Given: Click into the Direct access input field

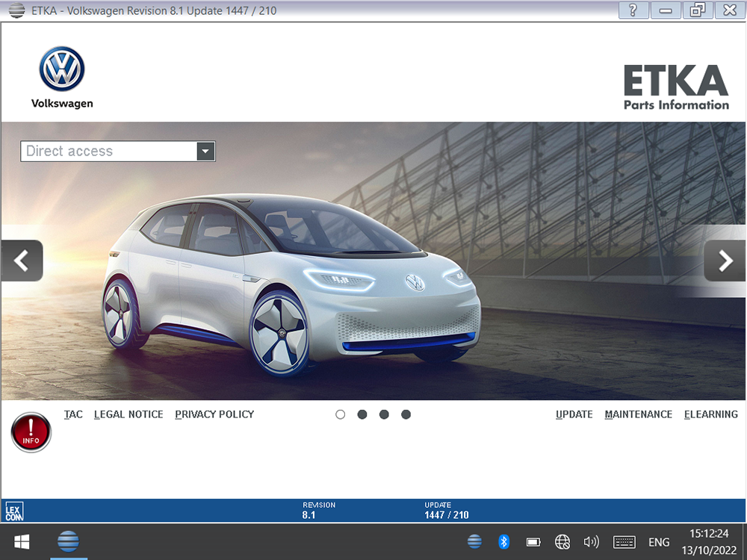Looking at the screenshot, I should pos(108,152).
